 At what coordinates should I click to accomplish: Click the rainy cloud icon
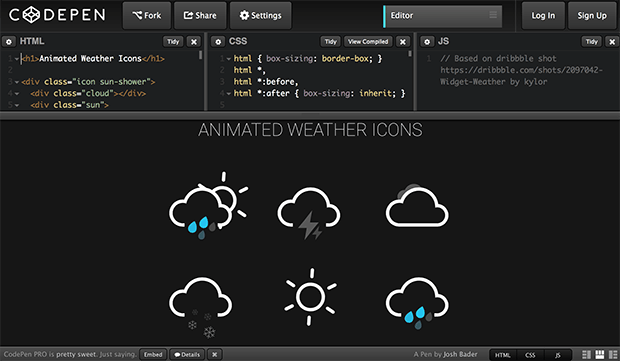coord(417,303)
